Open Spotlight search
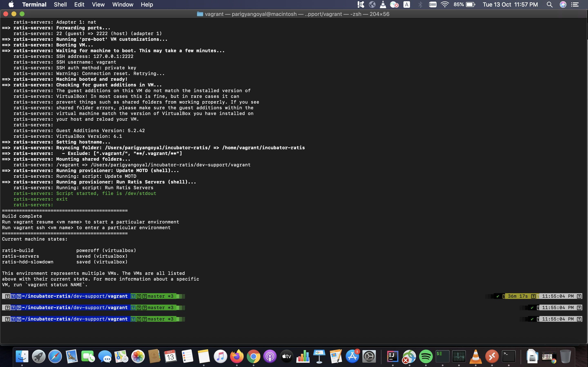 click(549, 4)
